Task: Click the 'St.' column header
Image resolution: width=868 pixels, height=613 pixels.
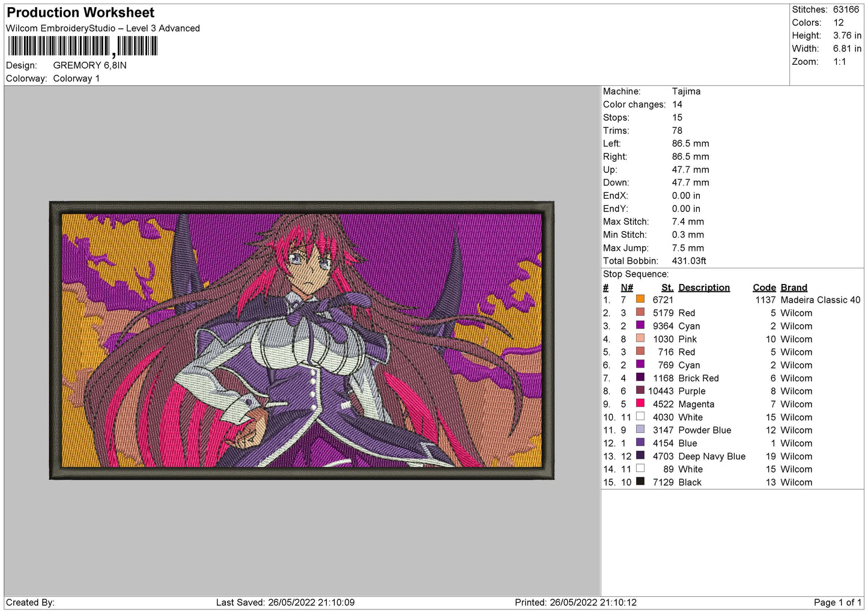Action: pos(667,288)
